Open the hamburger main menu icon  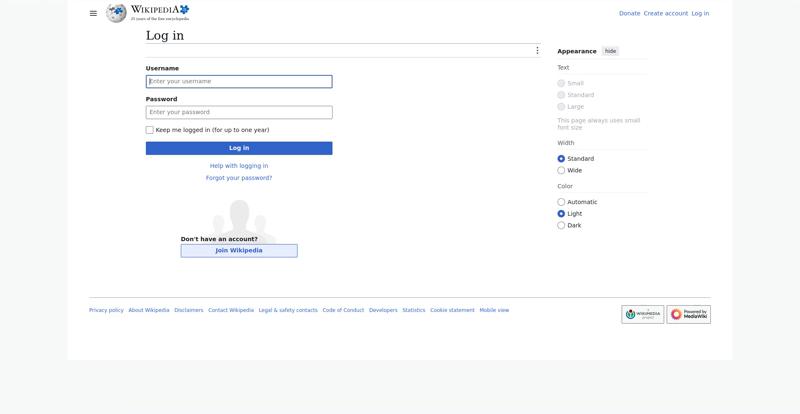click(93, 13)
